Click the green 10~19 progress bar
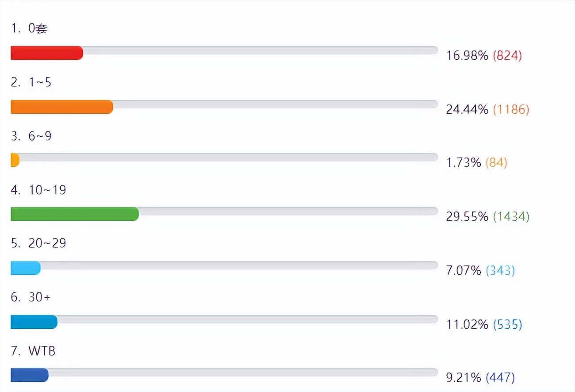 74,214
